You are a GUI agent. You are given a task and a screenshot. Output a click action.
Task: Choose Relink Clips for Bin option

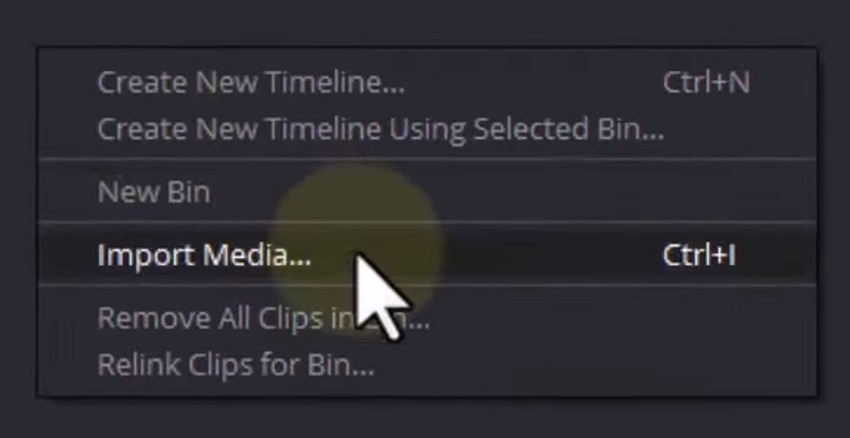point(427,364)
